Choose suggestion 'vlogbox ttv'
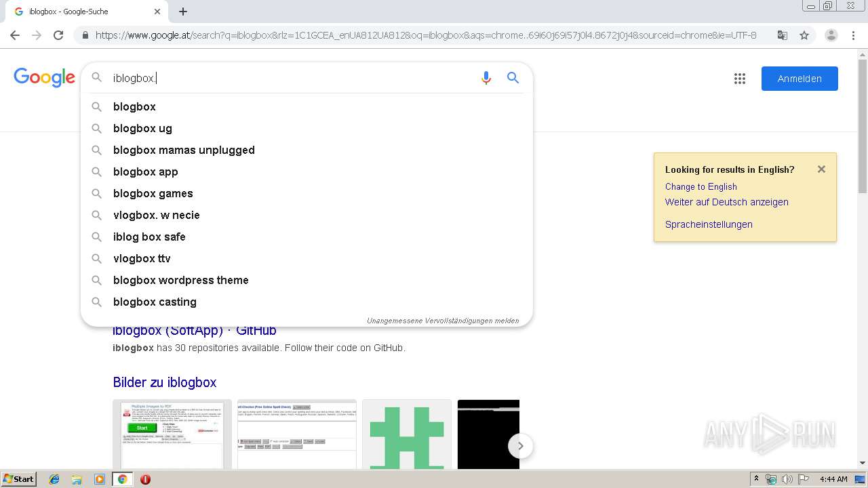Screen dimensions: 868x488 click(x=307, y=258)
